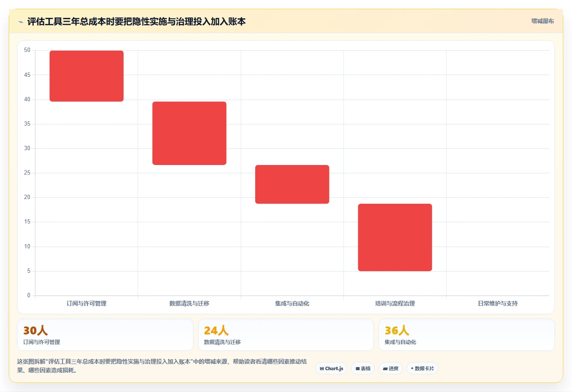Click the chart title 评估工具三年总成本
The width and height of the screenshot is (572, 392).
[136, 21]
